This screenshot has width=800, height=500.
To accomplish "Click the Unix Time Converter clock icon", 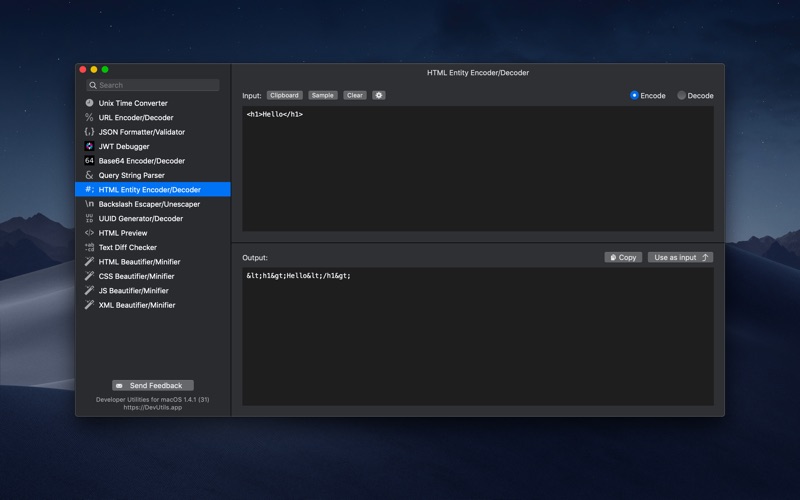I will pos(89,103).
